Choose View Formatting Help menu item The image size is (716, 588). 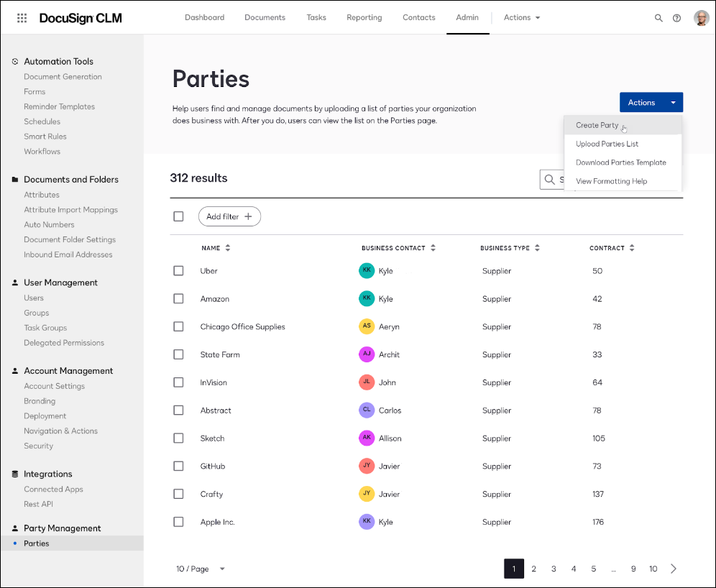coord(623,181)
